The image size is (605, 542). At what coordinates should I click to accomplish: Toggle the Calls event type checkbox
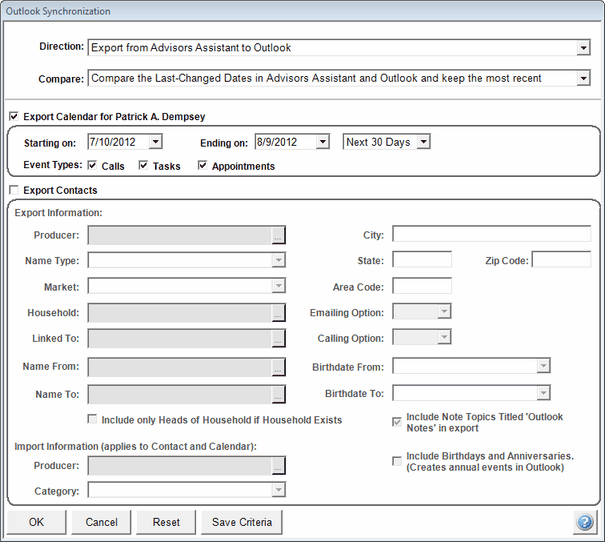(x=92, y=165)
